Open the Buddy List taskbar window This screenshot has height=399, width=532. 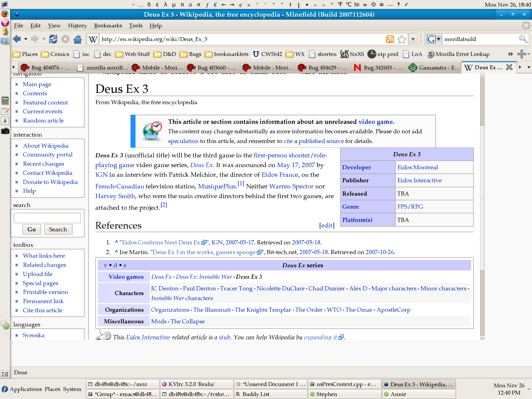[271, 394]
